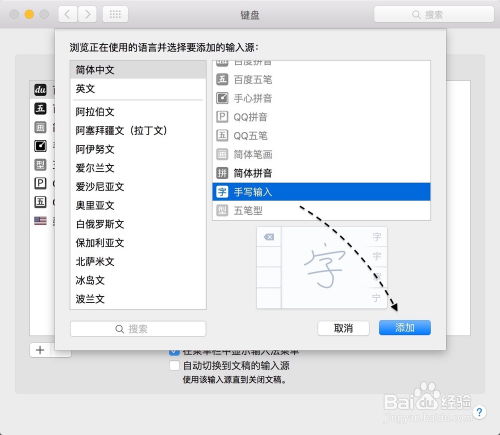This screenshot has width=500, height=435.
Task: Click the 五笔型 input source icon
Action: click(x=222, y=210)
